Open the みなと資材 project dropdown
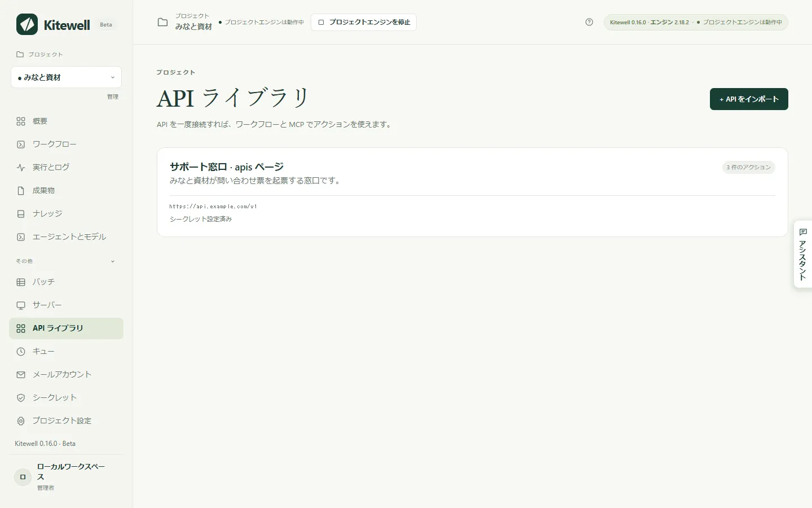 click(66, 77)
